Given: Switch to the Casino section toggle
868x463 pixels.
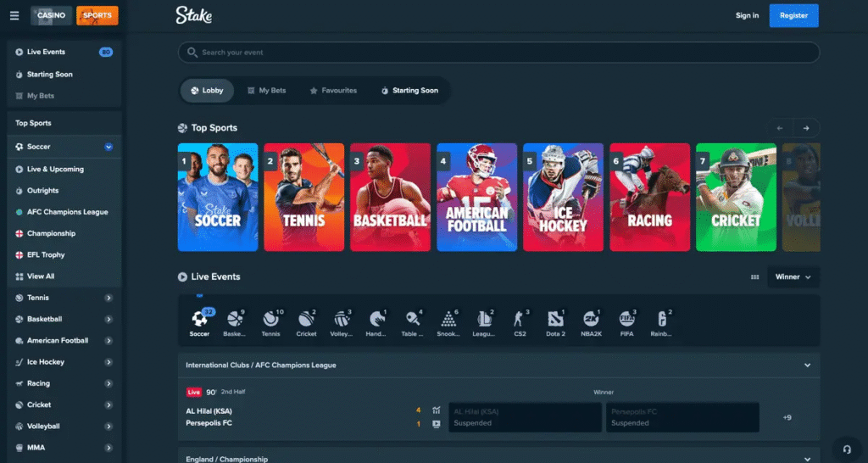Looking at the screenshot, I should [52, 15].
